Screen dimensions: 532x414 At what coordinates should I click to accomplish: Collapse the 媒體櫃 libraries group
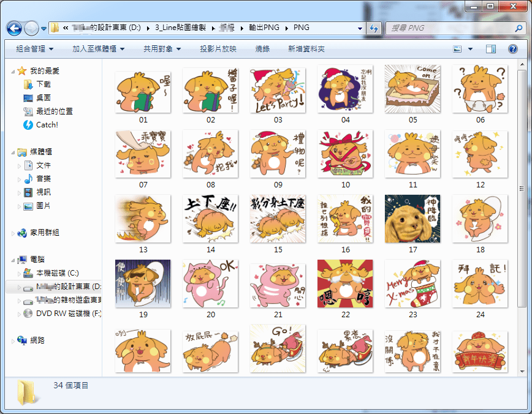point(13,152)
